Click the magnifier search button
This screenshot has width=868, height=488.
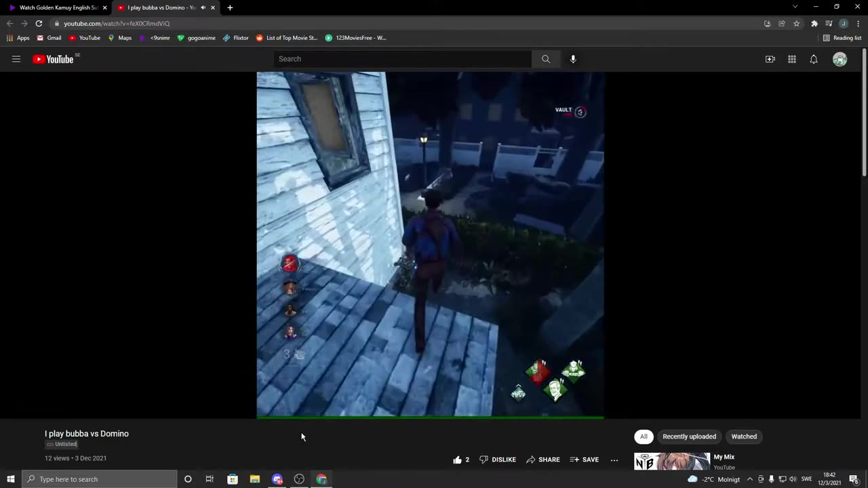tap(546, 59)
